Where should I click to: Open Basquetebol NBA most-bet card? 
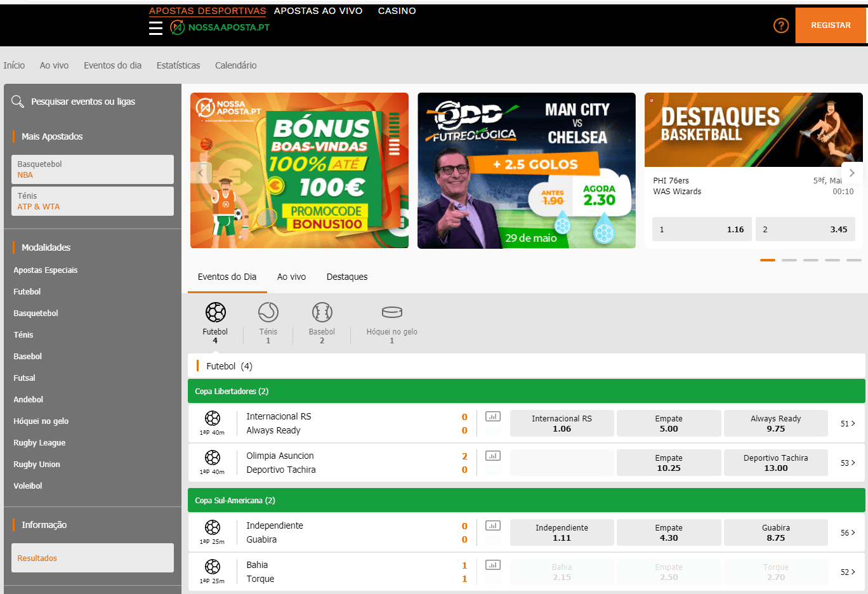93,169
